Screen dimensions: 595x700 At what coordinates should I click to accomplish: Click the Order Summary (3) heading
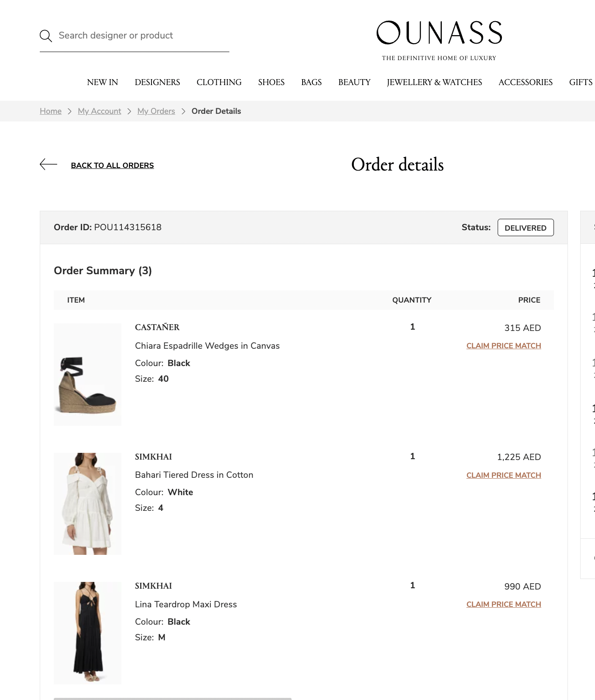click(x=103, y=271)
